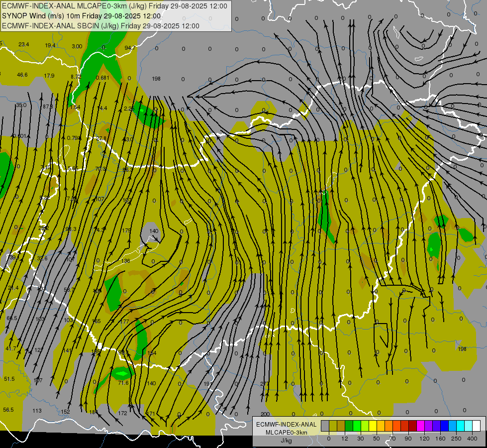The height and width of the screenshot is (448, 487).
Task: Click the title line 'ECMWF-INDEX-ANAL SBCIN (J/kg)'
Action: (x=60, y=26)
